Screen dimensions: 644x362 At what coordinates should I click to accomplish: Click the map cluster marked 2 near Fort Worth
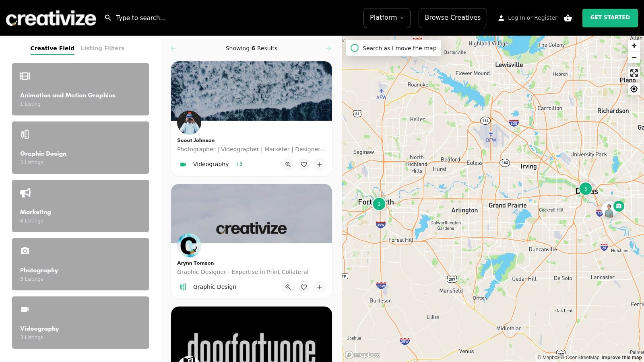coord(379,204)
